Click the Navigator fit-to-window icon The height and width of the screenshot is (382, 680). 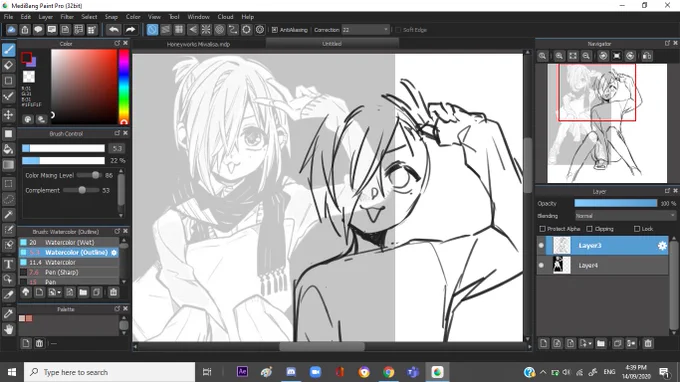pos(573,56)
